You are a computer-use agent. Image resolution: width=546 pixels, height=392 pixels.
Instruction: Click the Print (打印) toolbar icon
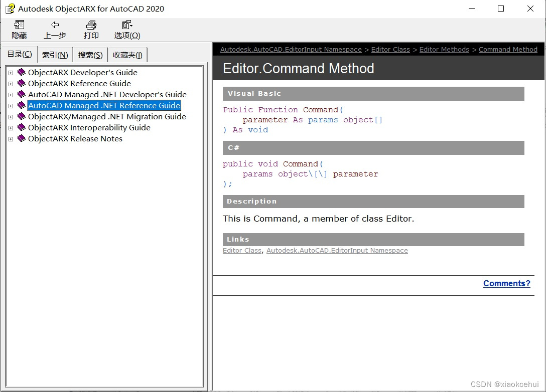tap(91, 25)
